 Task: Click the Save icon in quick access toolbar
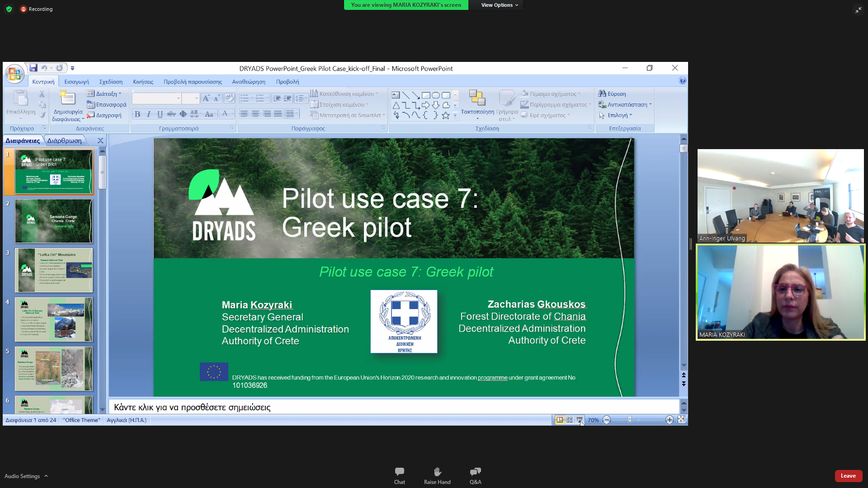click(x=33, y=68)
